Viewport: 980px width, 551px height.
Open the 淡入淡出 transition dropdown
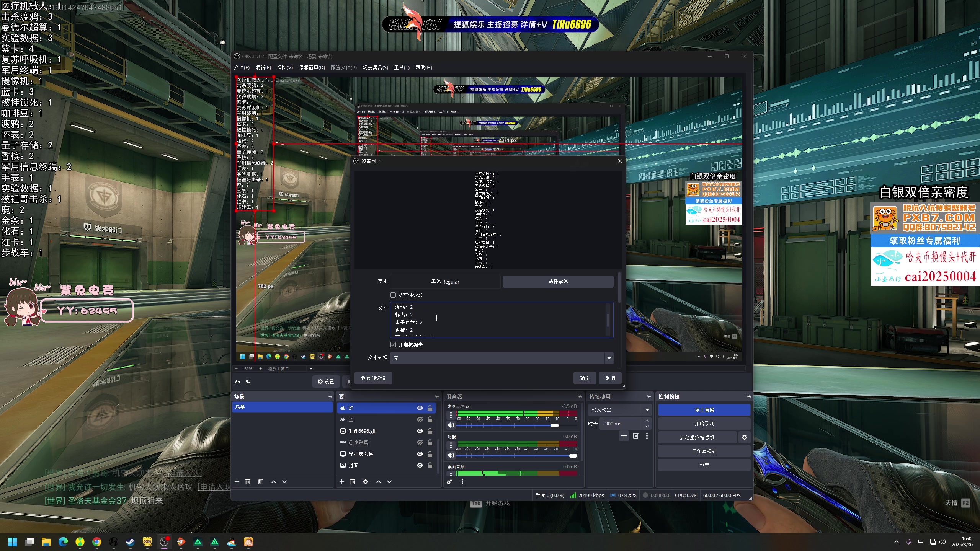point(620,410)
